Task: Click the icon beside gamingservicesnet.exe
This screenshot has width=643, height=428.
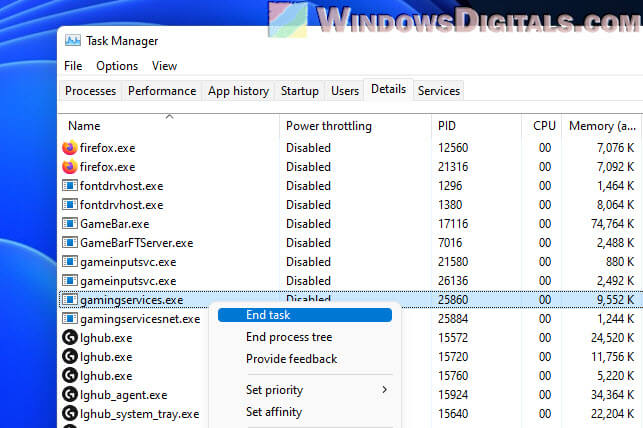Action: (70, 319)
